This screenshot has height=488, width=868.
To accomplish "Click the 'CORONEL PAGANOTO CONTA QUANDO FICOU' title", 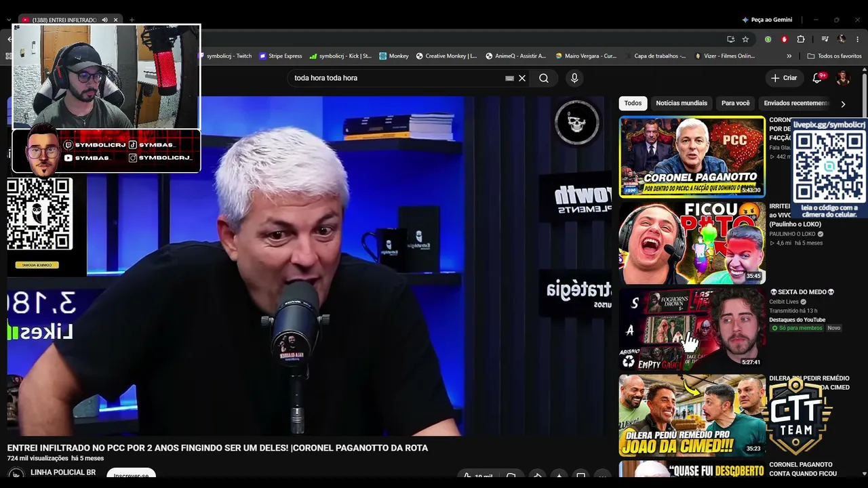I will [803, 469].
